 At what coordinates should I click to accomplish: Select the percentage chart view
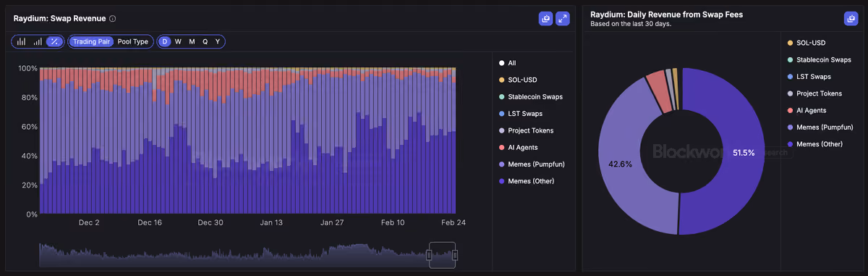click(54, 41)
